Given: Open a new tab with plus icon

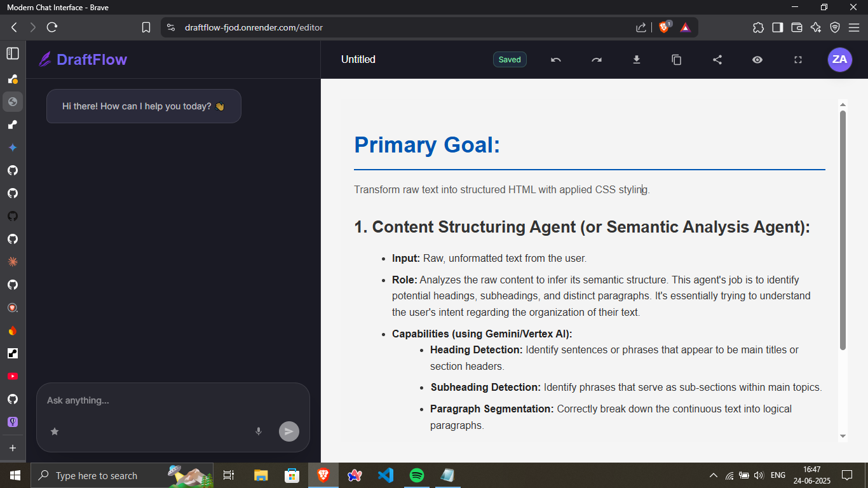Looking at the screenshot, I should [13, 448].
